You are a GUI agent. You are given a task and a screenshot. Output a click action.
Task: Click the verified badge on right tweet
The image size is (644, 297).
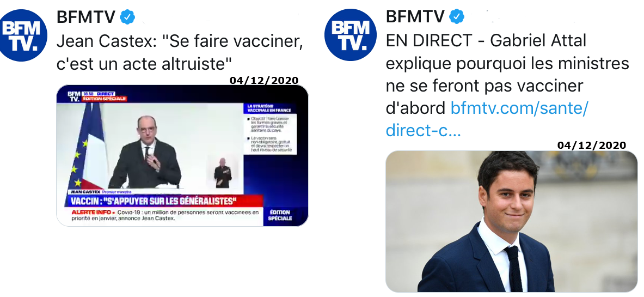tap(457, 17)
